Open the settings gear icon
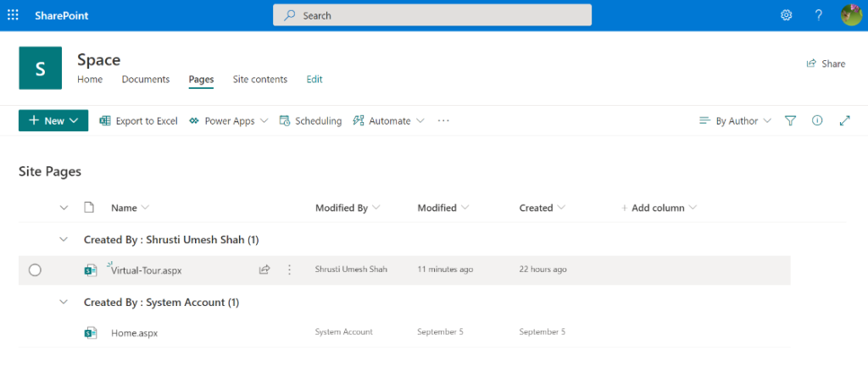This screenshot has height=384, width=868. 786,15
